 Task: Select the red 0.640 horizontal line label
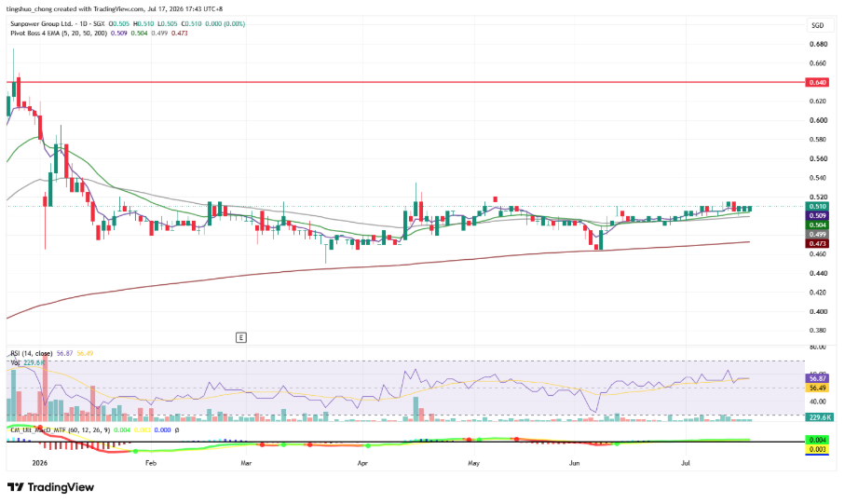[x=817, y=83]
